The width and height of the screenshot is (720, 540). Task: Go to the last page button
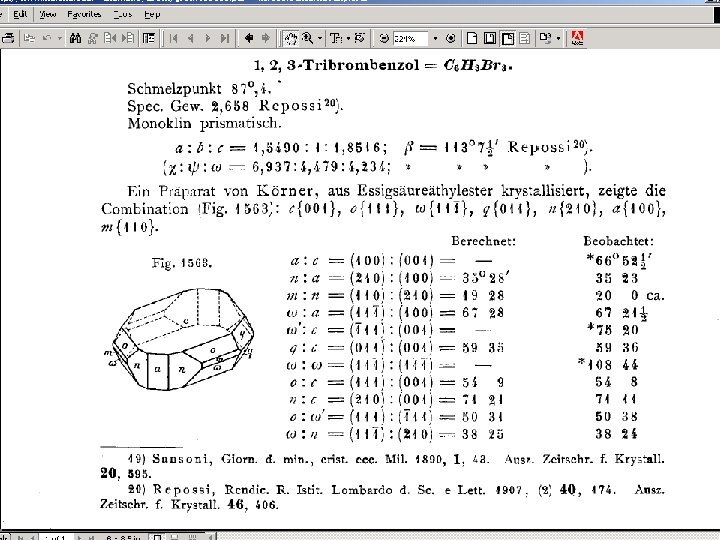pos(225,38)
